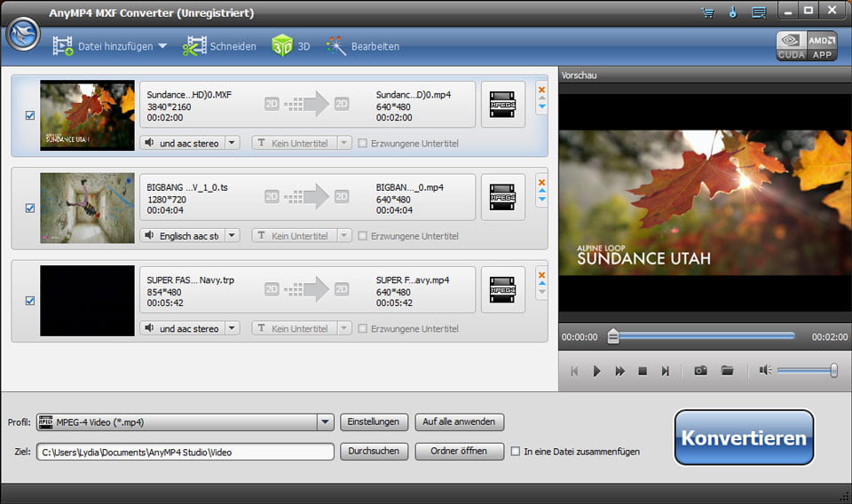Enable Erzwungene Untertitel for SUPER FAS file

(x=362, y=328)
